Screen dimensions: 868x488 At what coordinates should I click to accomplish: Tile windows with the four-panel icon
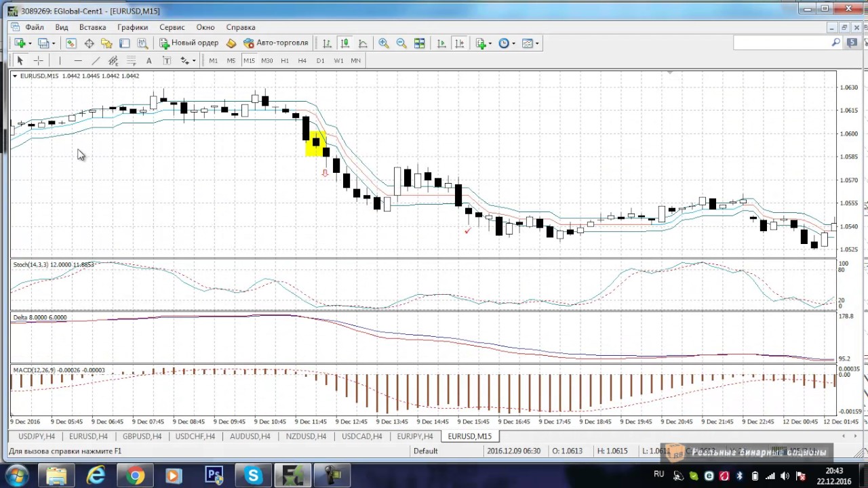[x=420, y=43]
